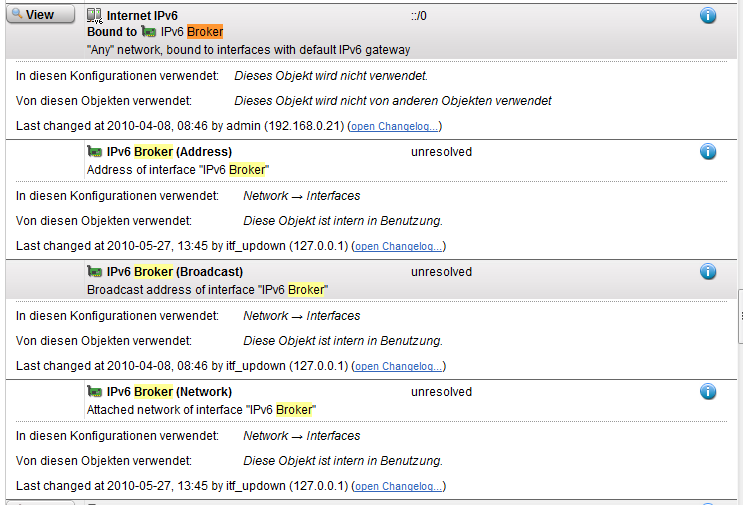This screenshot has height=505, width=743.
Task: Open Changelog link for IPv6 Broker (Broadcast)
Action: (399, 366)
